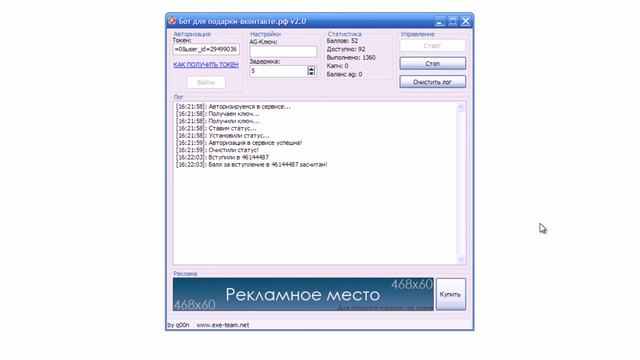Stop the bot with Стоп button
The height and width of the screenshot is (360, 640).
point(432,64)
